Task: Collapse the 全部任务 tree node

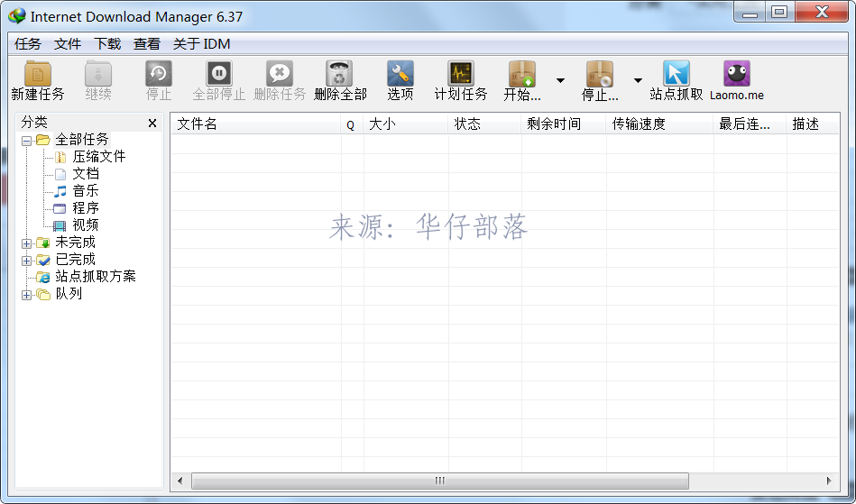Action: click(26, 142)
